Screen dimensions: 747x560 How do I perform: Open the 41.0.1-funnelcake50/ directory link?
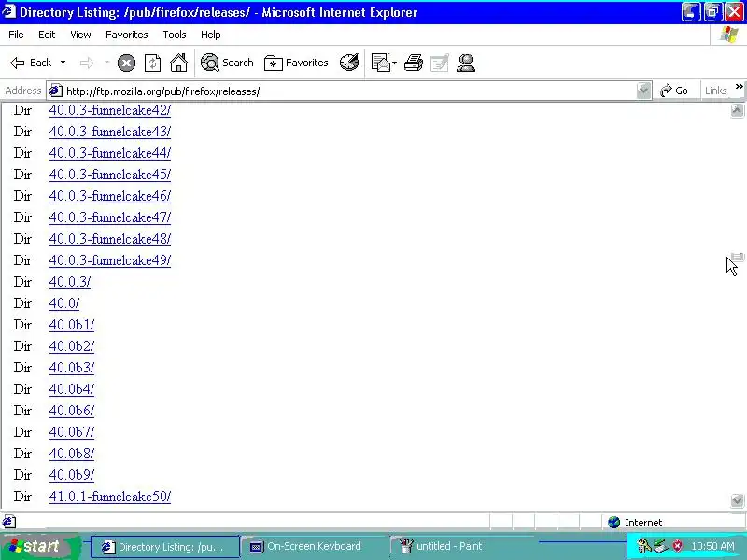point(109,497)
